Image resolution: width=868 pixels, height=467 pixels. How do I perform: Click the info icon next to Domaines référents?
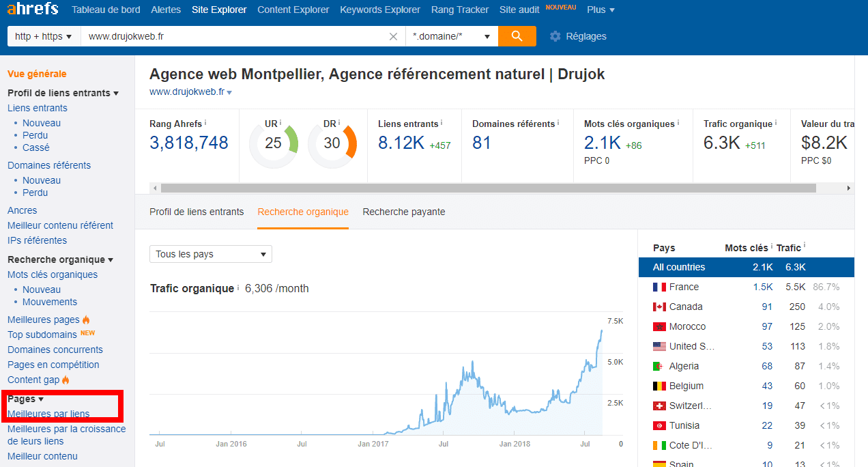point(558,123)
